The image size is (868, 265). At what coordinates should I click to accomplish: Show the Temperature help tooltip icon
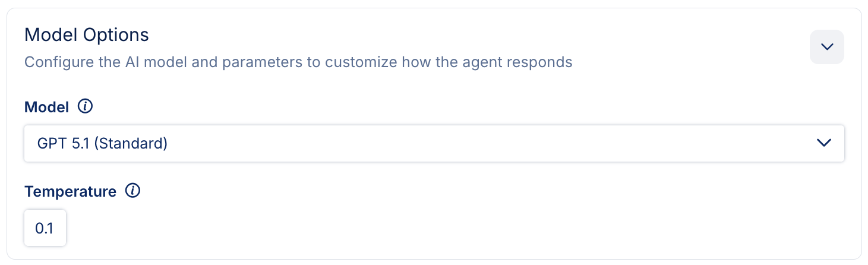click(133, 191)
